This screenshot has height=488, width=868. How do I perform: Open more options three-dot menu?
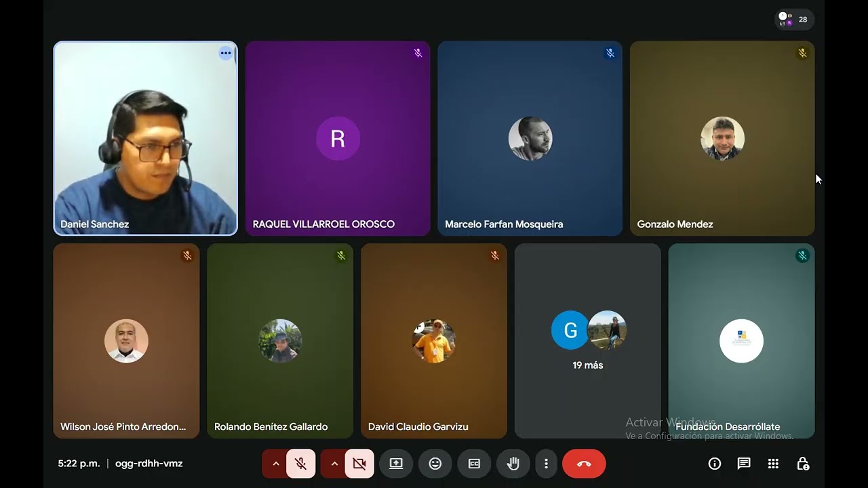(546, 464)
